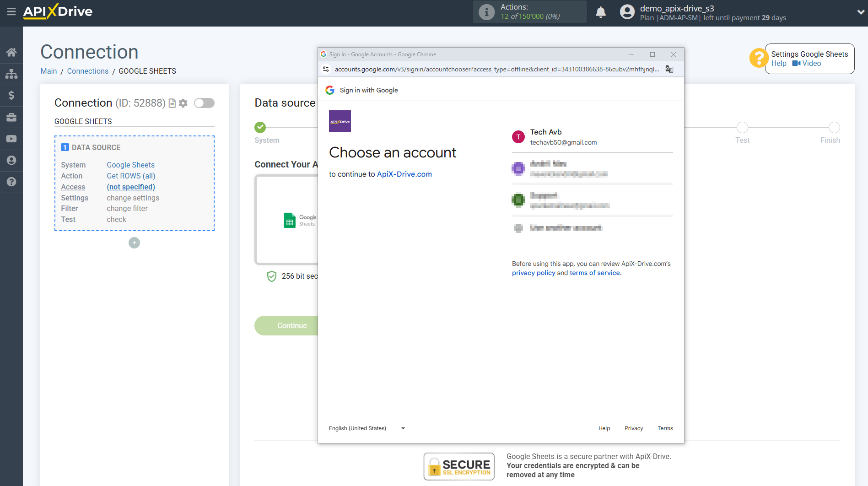
Task: Click the gear icon next to Connection ID
Action: (x=183, y=103)
